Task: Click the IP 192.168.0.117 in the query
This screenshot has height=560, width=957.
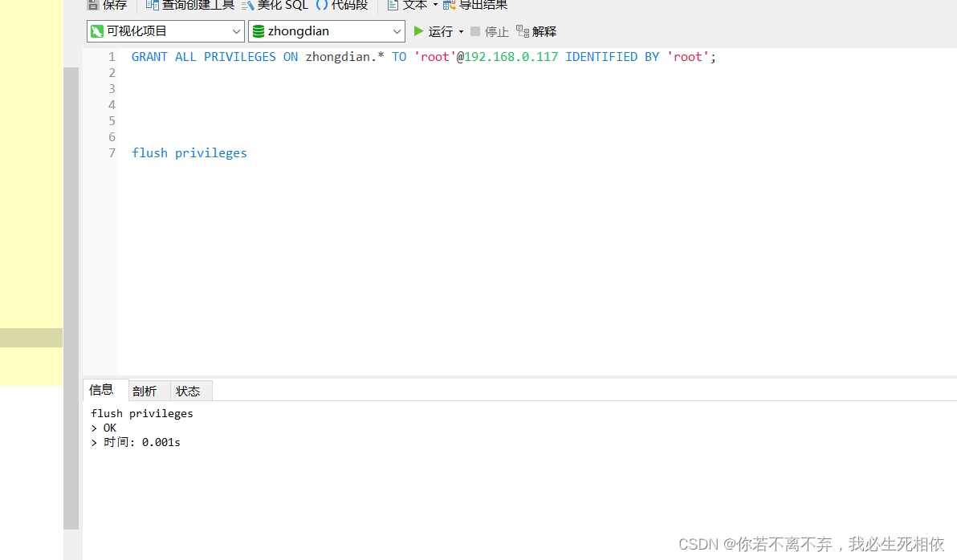Action: [x=511, y=57]
